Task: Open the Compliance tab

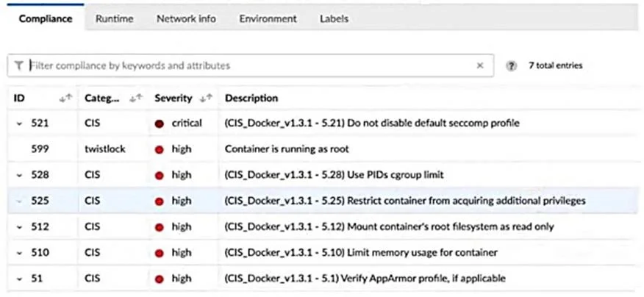Action: [x=46, y=18]
